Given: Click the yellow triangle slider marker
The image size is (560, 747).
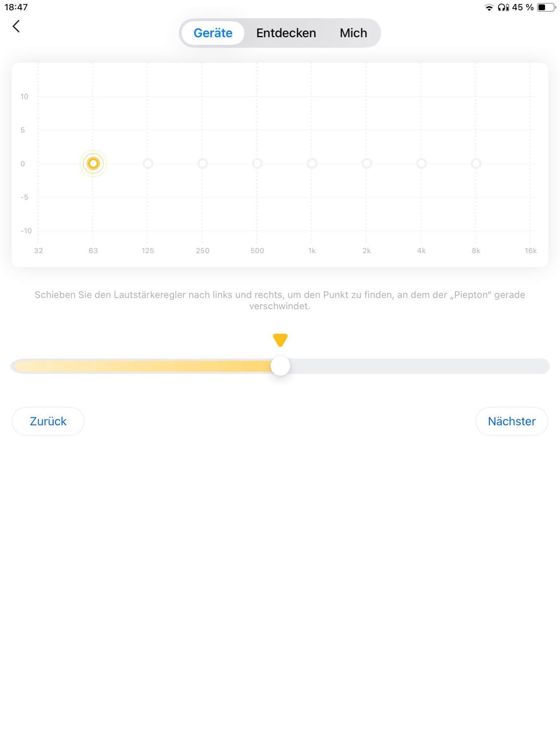Looking at the screenshot, I should pos(280,340).
